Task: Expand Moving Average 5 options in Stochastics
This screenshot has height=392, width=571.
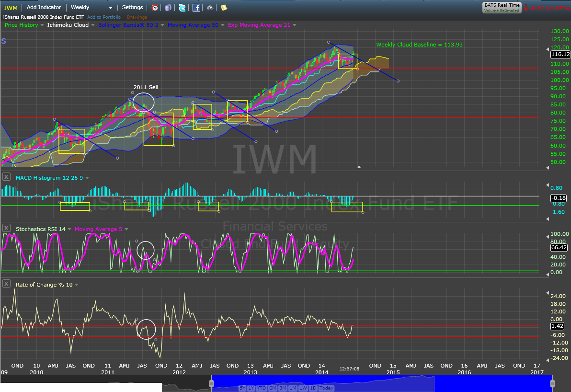Action: tap(126, 230)
